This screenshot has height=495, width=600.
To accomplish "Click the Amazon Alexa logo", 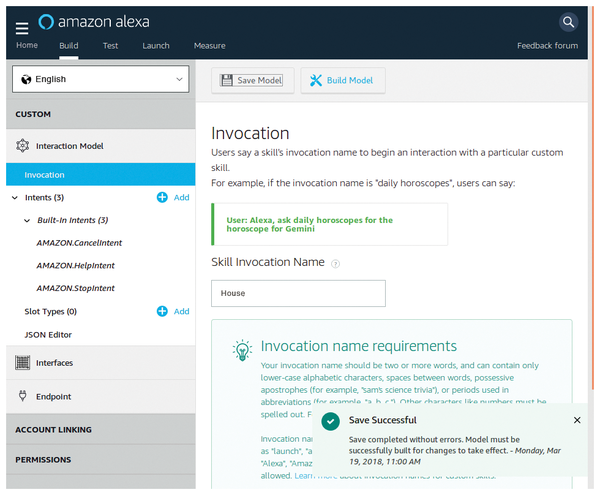I will 94,22.
